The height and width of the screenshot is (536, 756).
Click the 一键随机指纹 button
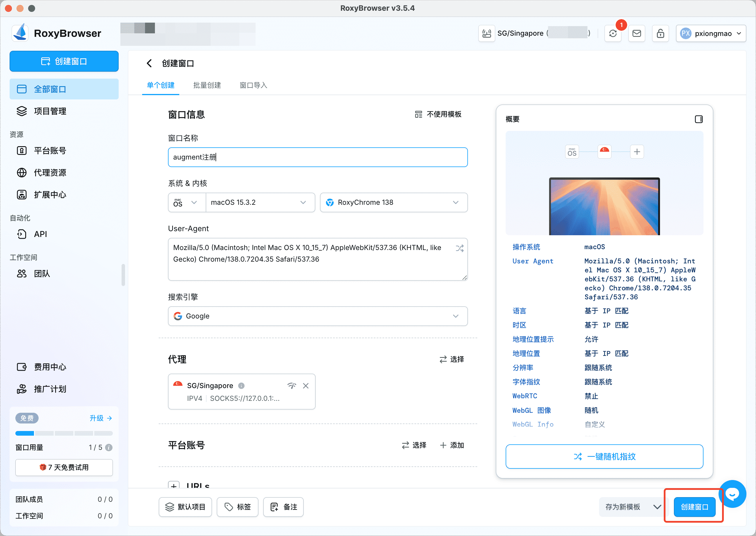[604, 457]
